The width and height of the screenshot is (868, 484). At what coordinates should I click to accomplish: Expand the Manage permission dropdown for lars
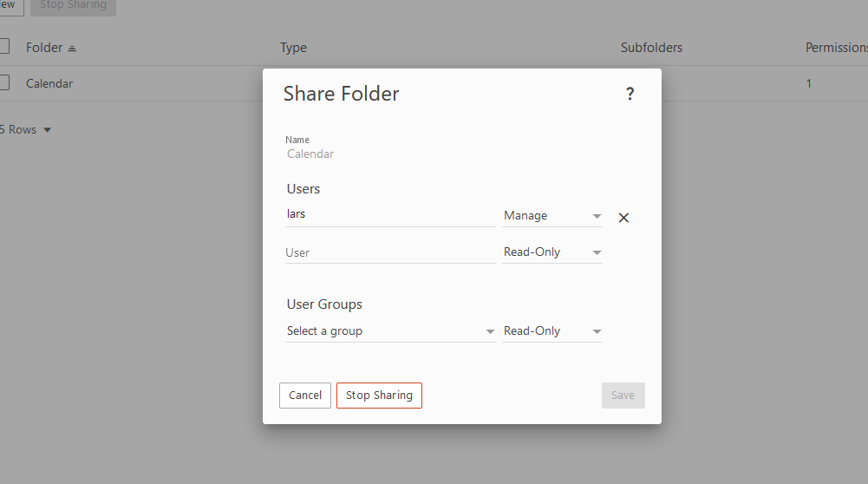552,216
